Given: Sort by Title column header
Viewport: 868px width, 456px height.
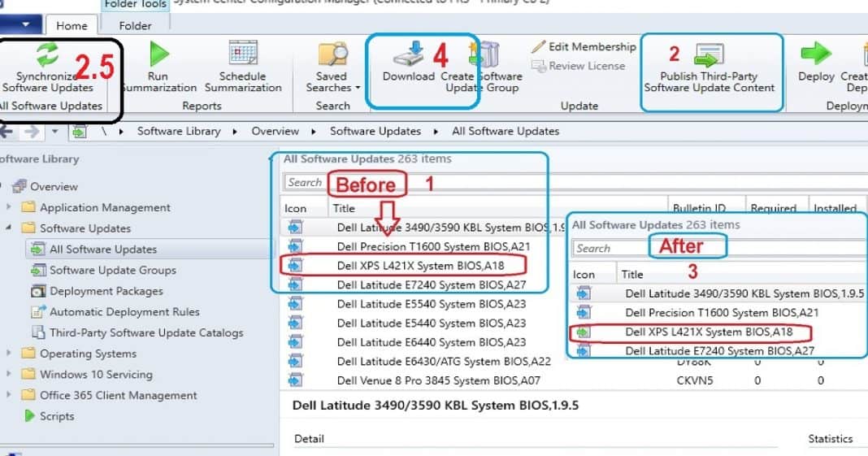Looking at the screenshot, I should (343, 209).
